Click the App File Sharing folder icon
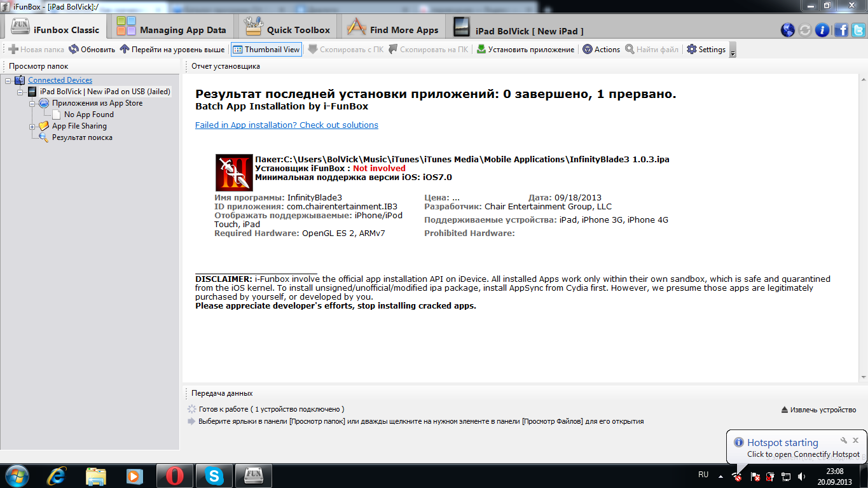This screenshot has height=488, width=868. click(44, 126)
